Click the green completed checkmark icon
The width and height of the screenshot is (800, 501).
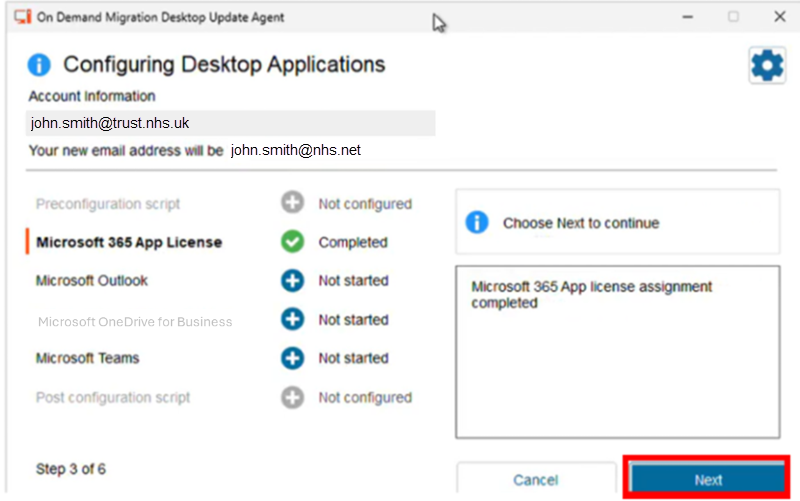tap(292, 242)
